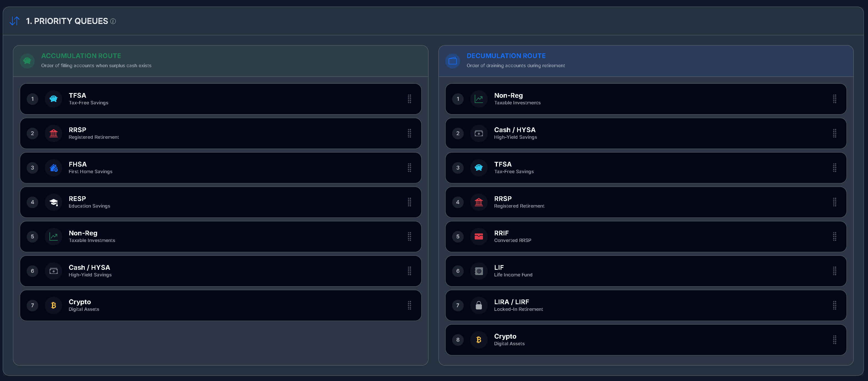This screenshot has height=381, width=868.
Task: Click the LIRA / LIRF padlock icon
Action: [x=479, y=305]
